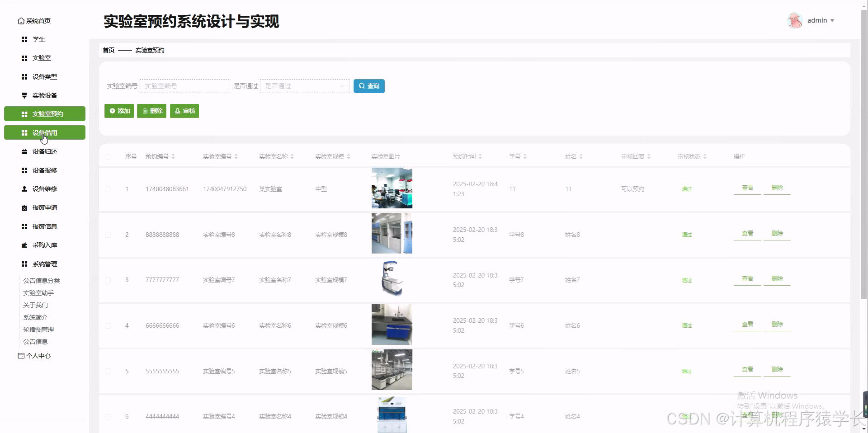Click the 设备类型 grid icon

click(24, 77)
